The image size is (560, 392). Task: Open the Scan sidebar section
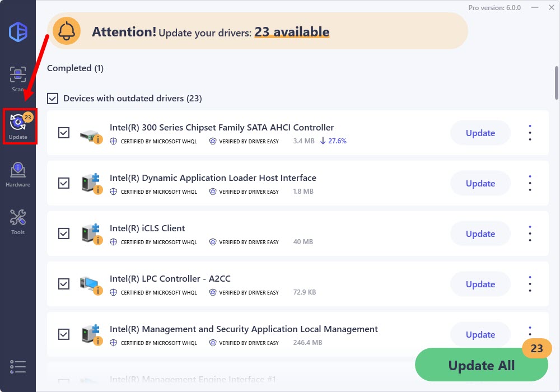point(18,78)
